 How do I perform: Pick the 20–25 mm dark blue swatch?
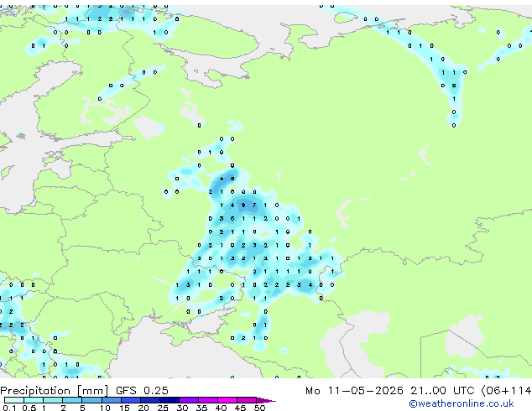click(x=150, y=400)
